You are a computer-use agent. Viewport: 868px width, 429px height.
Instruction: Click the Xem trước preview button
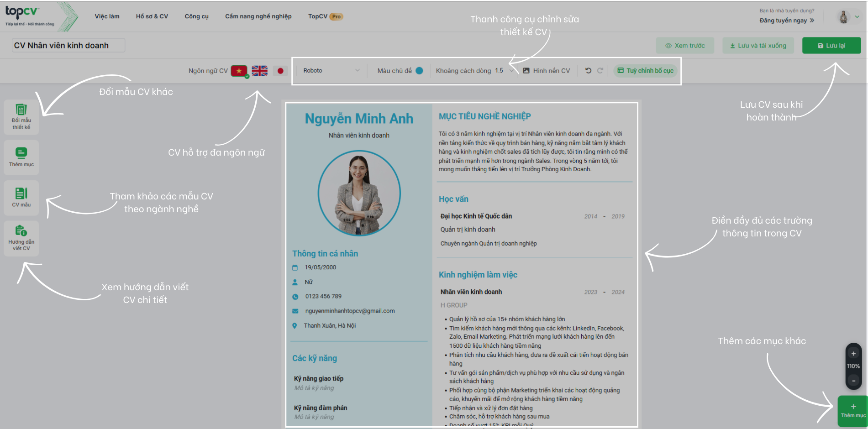(685, 46)
